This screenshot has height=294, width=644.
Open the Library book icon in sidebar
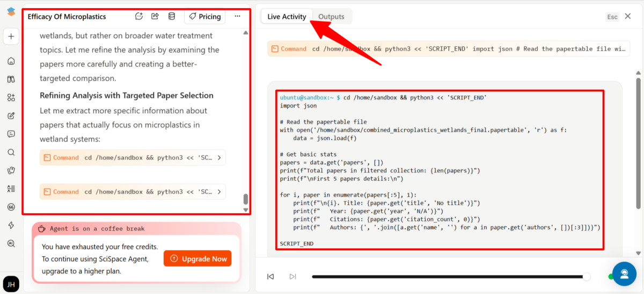tap(11, 79)
